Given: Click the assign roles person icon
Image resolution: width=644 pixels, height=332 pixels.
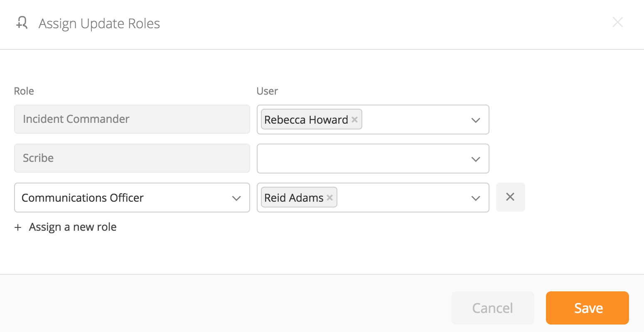Looking at the screenshot, I should [x=22, y=23].
